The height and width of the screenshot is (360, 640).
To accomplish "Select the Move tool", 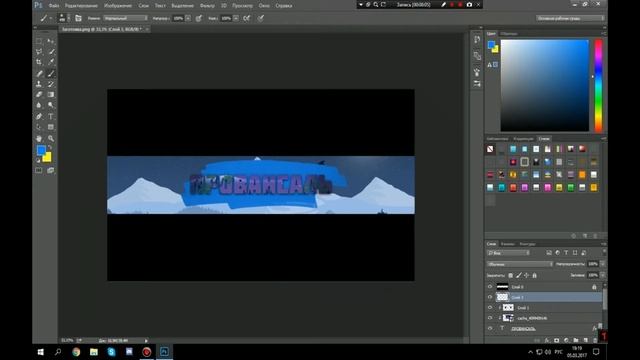I will coord(51,41).
